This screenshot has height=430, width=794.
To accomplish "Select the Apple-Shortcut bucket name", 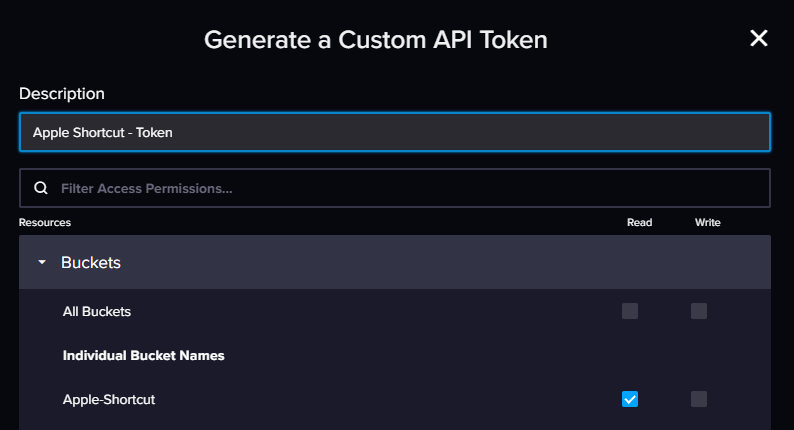I will (x=109, y=400).
